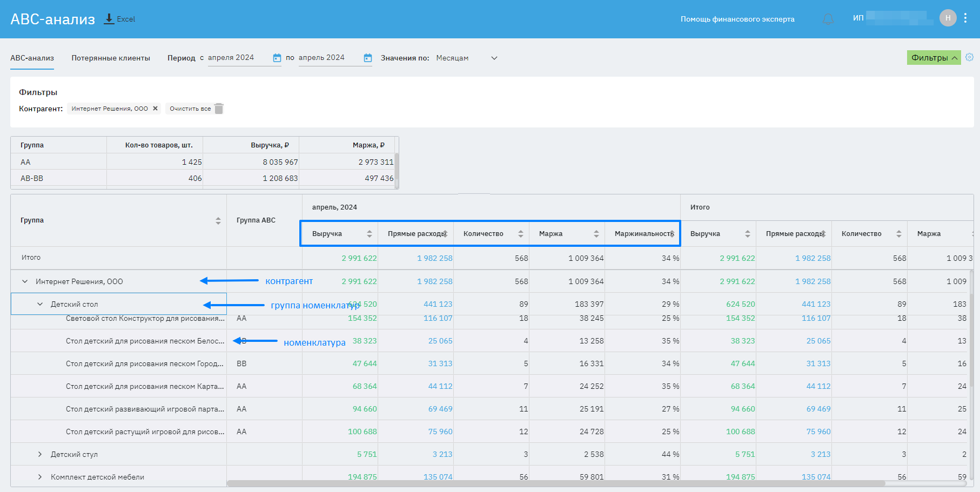Open the notifications bell
The height and width of the screenshot is (492, 980).
click(828, 19)
